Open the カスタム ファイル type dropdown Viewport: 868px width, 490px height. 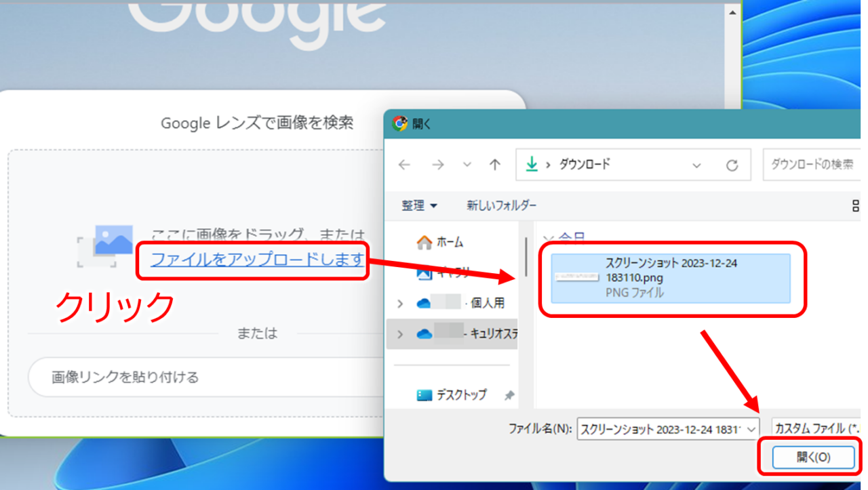tap(817, 429)
